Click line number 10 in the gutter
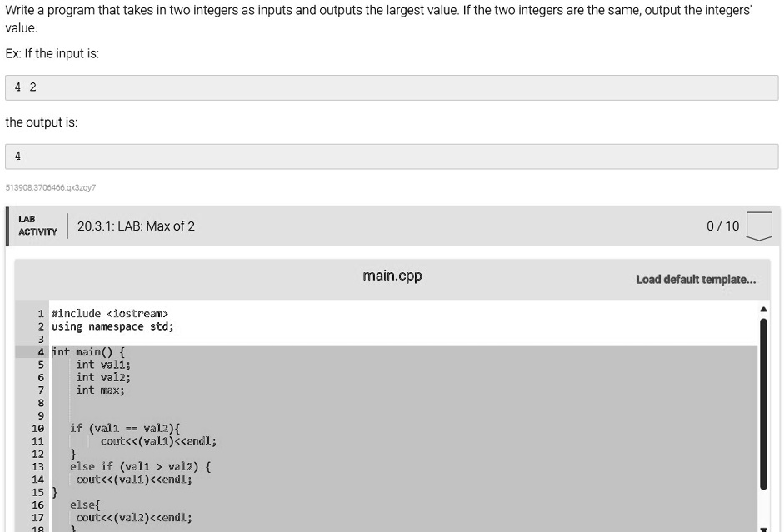This screenshot has height=532, width=784. (x=38, y=429)
